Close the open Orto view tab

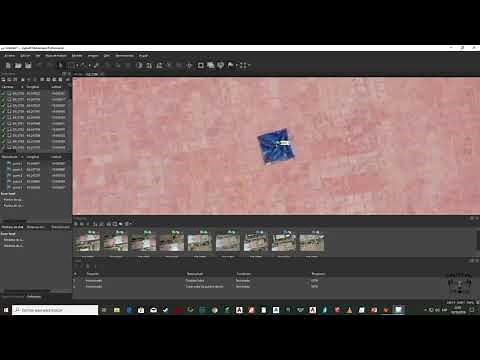[102, 74]
